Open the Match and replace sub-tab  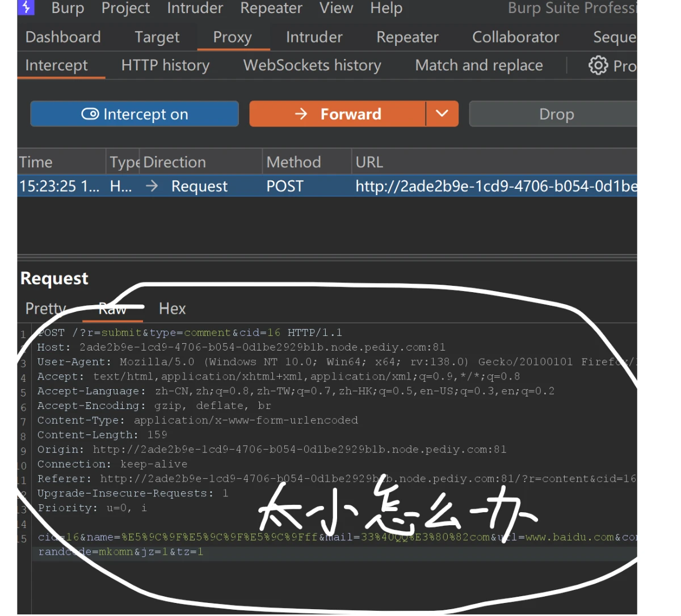click(x=479, y=66)
